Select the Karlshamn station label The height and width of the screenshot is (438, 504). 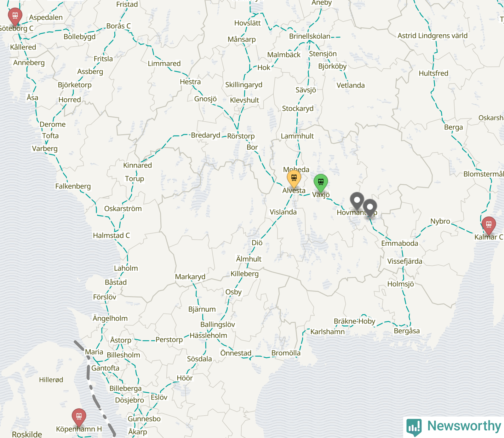pos(328,332)
